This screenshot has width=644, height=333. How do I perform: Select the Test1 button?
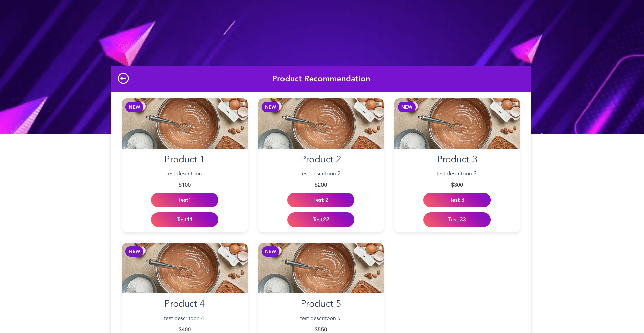click(x=185, y=200)
